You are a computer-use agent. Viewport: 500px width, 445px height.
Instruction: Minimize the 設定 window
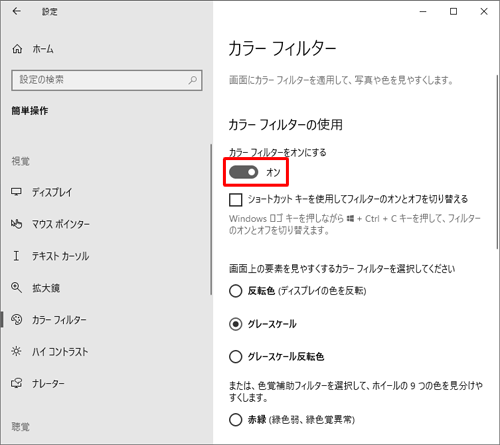coord(423,12)
